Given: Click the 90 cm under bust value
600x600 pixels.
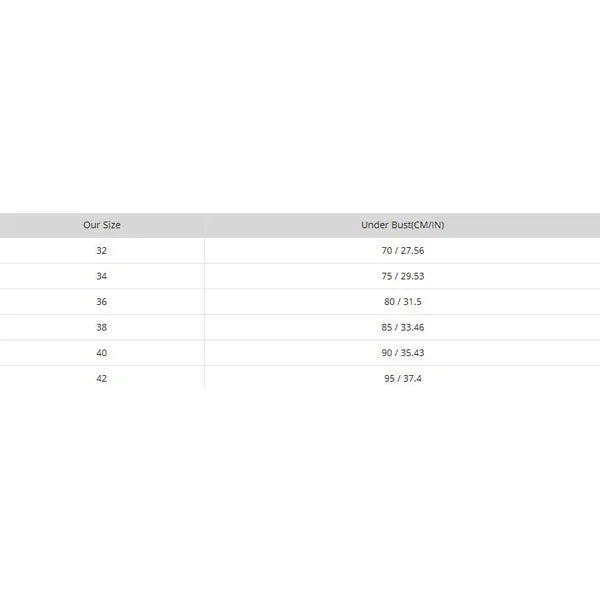Looking at the screenshot, I should click(386, 353).
